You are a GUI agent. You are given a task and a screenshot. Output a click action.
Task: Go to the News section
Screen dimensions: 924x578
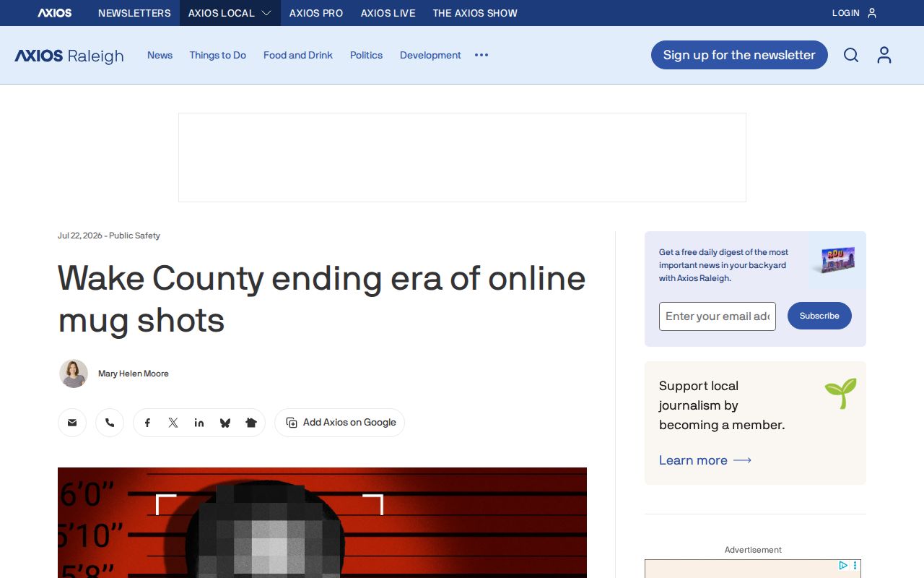point(160,55)
